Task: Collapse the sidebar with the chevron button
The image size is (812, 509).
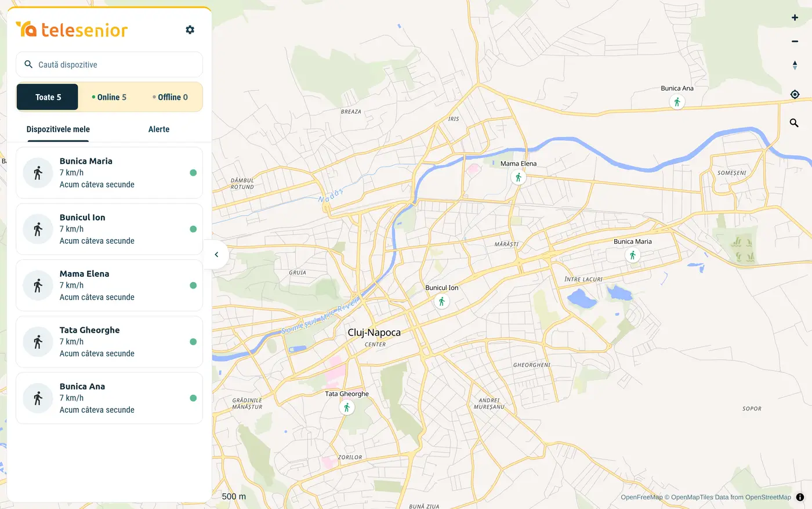Action: click(x=216, y=254)
